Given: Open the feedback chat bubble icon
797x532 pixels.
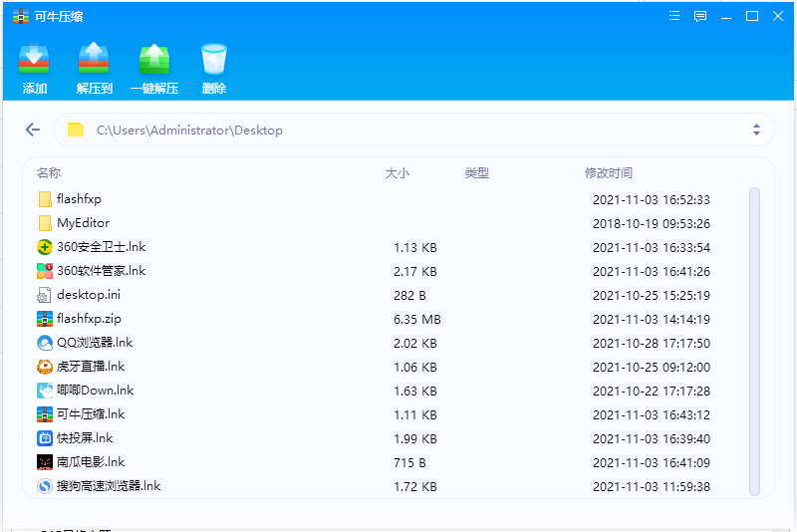Looking at the screenshot, I should [700, 16].
